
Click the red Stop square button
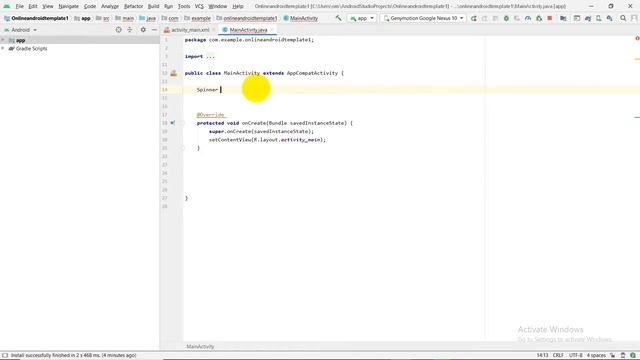coord(550,18)
